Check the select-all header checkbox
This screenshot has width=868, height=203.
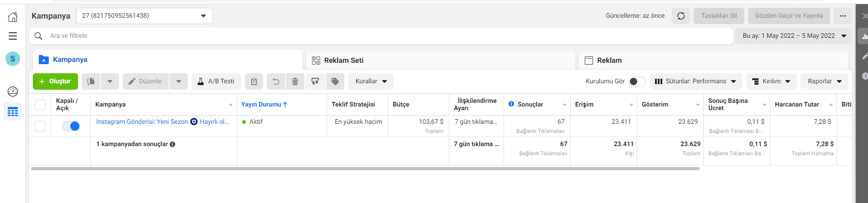(x=40, y=105)
